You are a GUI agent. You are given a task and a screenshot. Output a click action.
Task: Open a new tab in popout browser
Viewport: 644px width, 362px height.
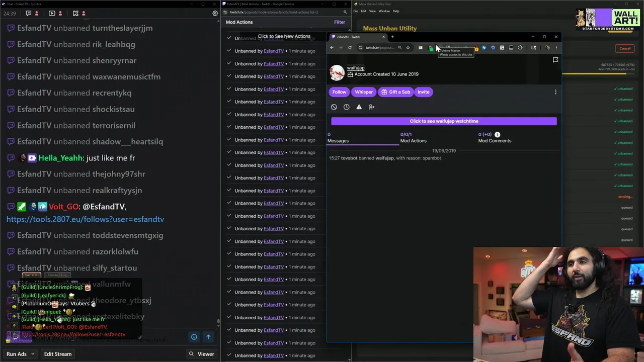pyautogui.click(x=392, y=37)
